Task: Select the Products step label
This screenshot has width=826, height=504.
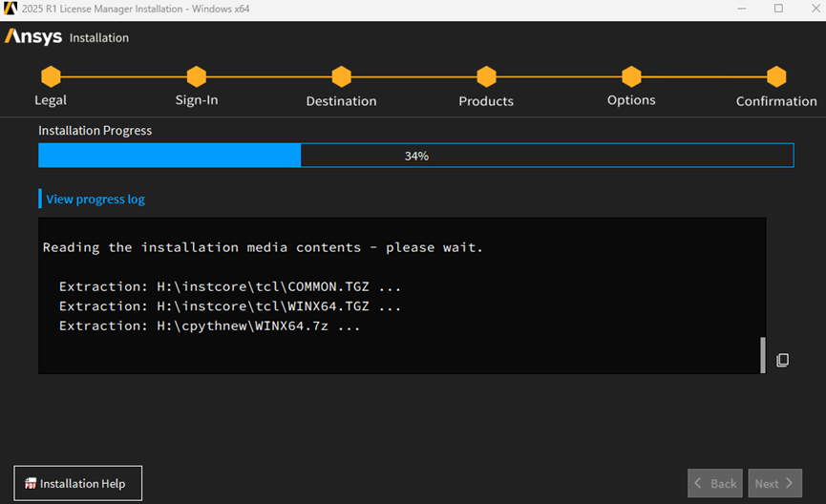Action: (x=486, y=100)
